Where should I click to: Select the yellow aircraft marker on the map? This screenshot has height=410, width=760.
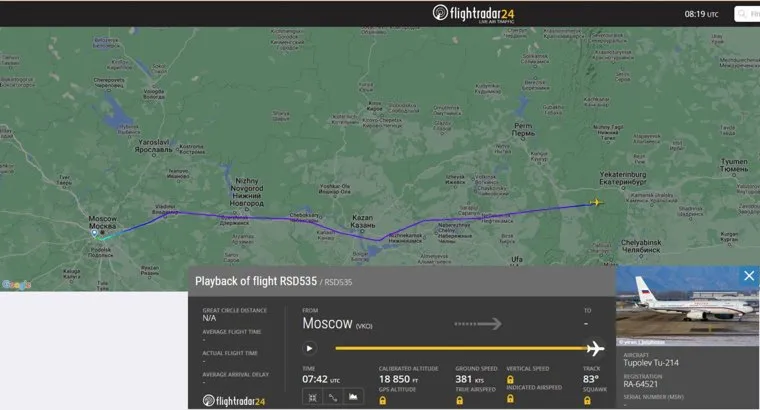coord(596,202)
